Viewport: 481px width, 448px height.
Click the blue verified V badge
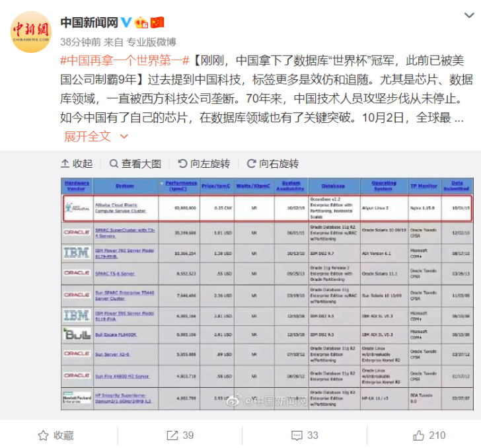[126, 22]
